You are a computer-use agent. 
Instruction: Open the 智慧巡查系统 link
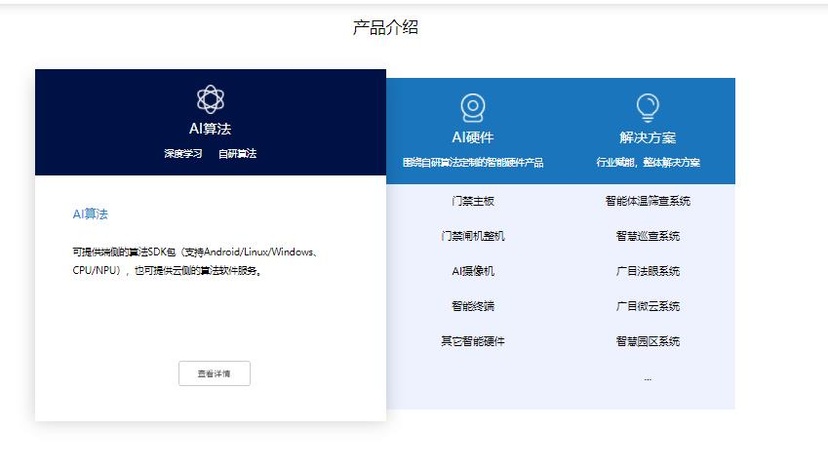[x=648, y=236]
